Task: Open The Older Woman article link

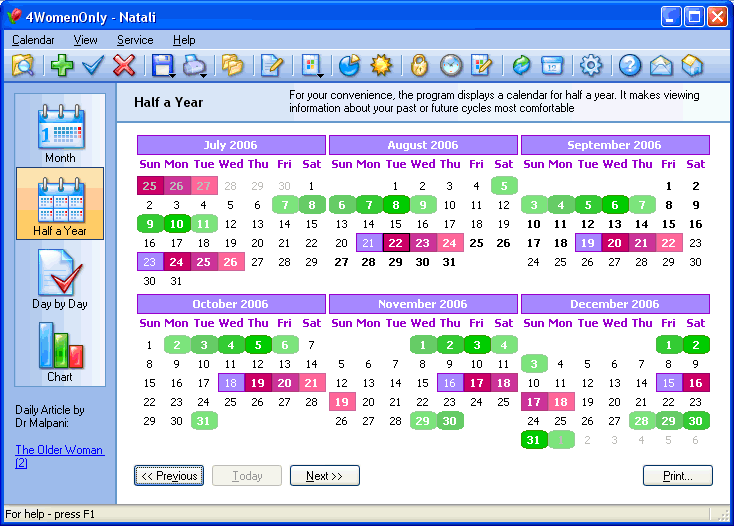Action: 59,456
